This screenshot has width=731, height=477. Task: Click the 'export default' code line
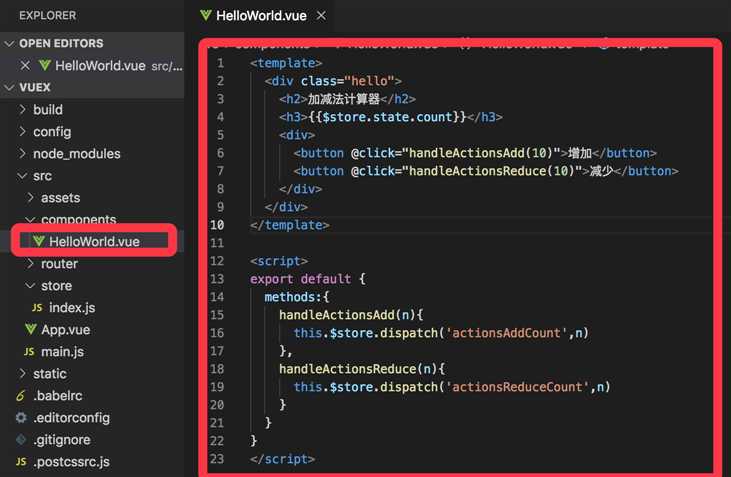(x=307, y=279)
